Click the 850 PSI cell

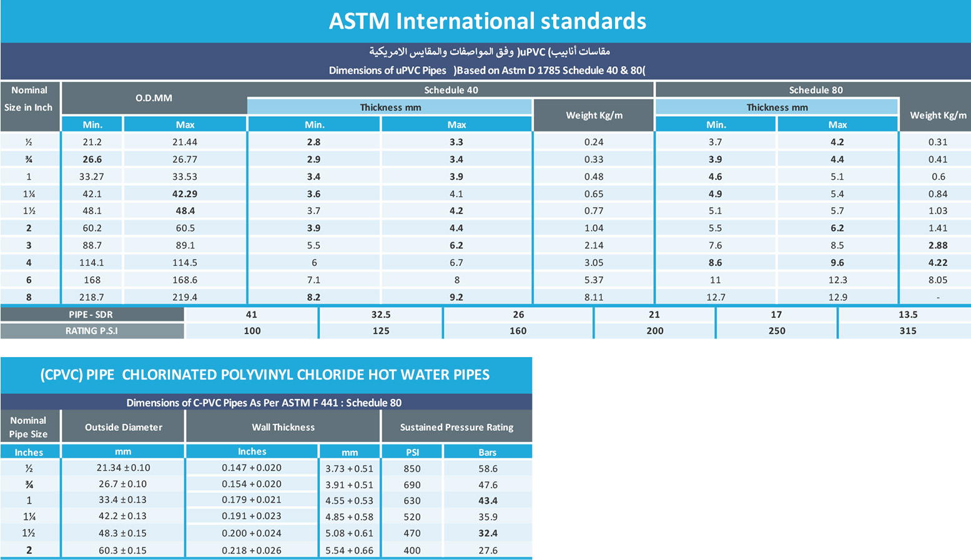pos(412,468)
